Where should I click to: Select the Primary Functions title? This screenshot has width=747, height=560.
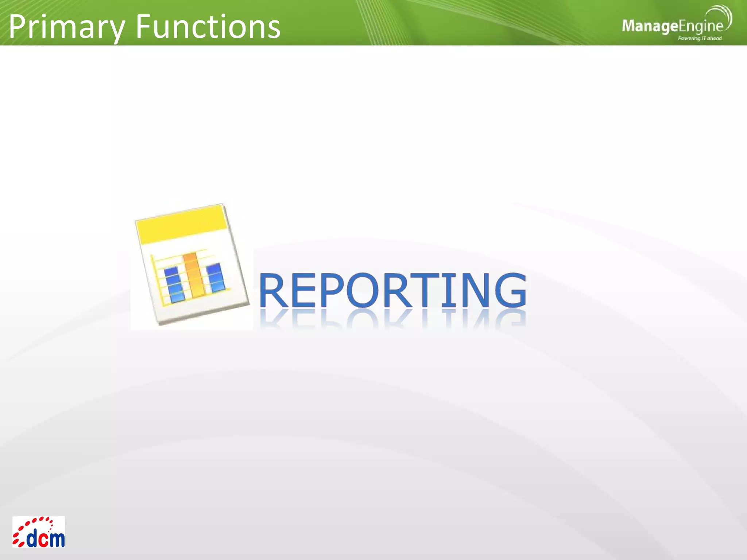[x=144, y=27]
